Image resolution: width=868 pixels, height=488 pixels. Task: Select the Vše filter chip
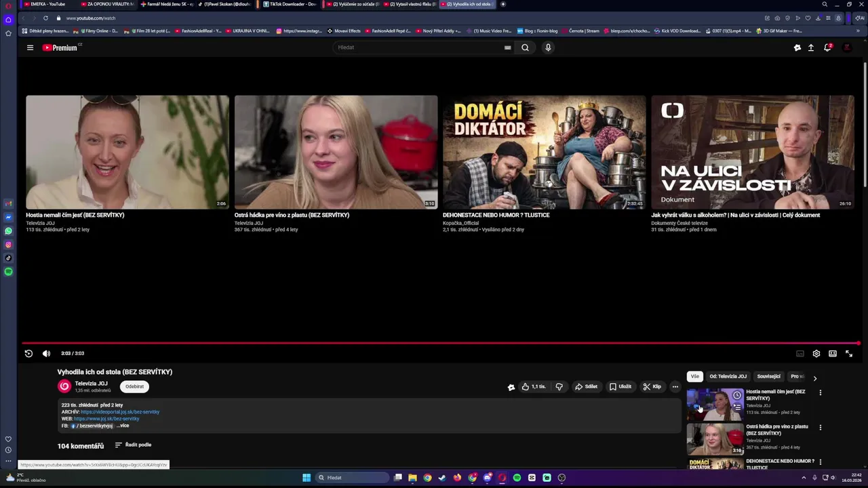click(x=695, y=376)
